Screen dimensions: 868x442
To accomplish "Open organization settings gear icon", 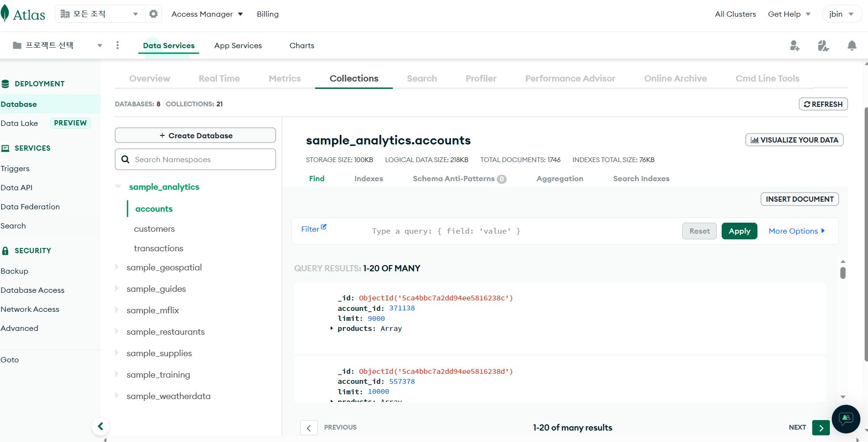I will coord(153,14).
